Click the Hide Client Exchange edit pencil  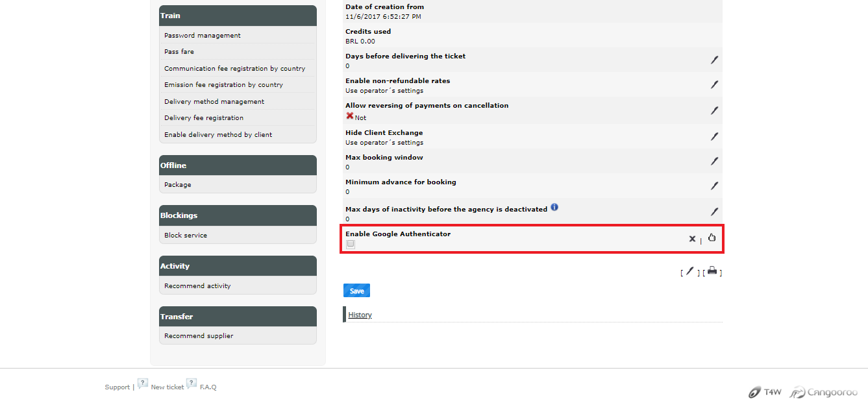pos(714,136)
